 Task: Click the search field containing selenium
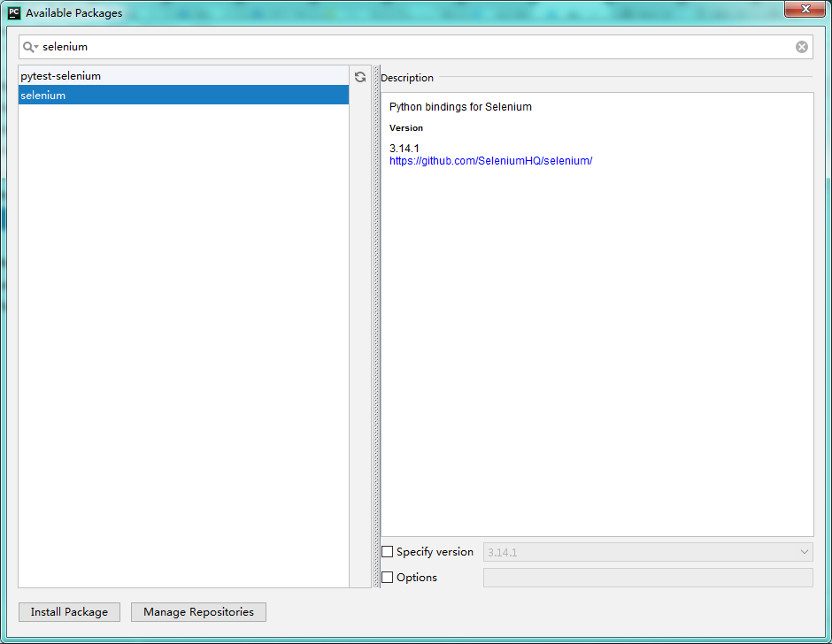pyautogui.click(x=415, y=47)
